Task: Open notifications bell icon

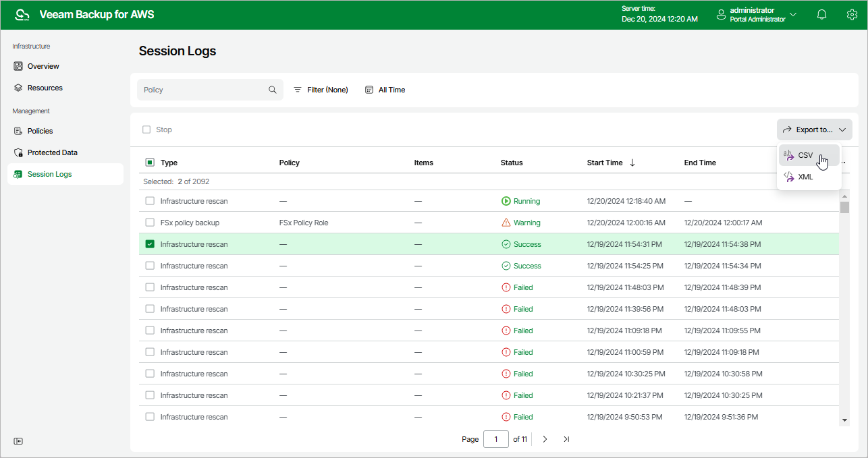Action: 821,15
